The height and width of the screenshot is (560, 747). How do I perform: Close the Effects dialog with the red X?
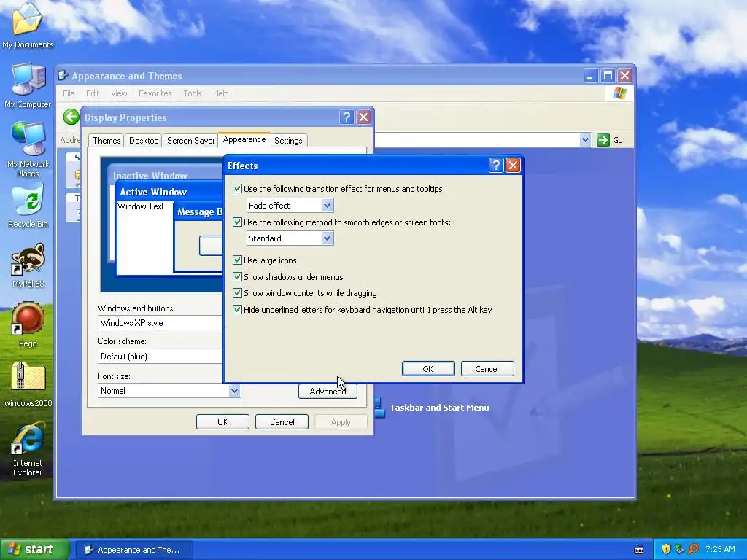[513, 166]
